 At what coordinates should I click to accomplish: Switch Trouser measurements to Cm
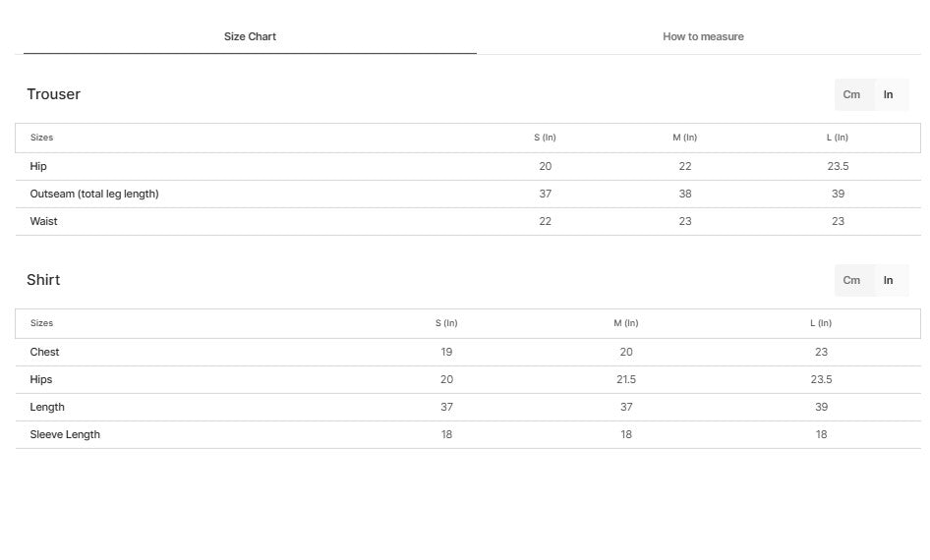point(851,94)
